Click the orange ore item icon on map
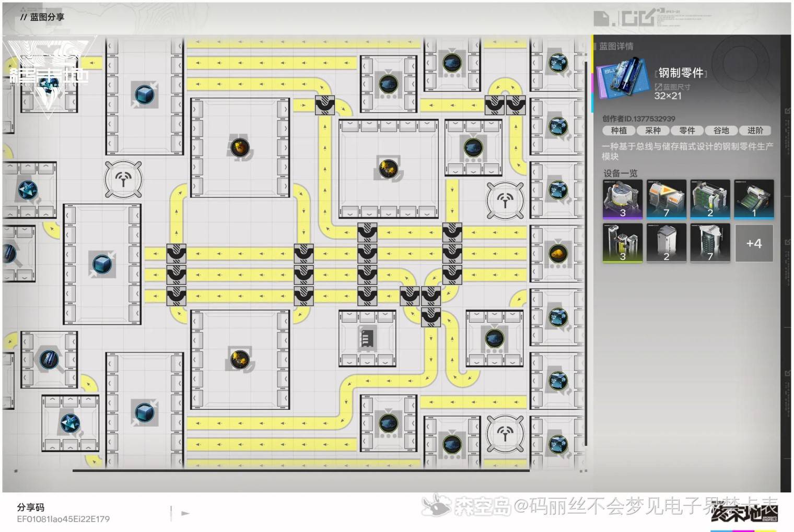Image resolution: width=794 pixels, height=532 pixels. (558, 254)
